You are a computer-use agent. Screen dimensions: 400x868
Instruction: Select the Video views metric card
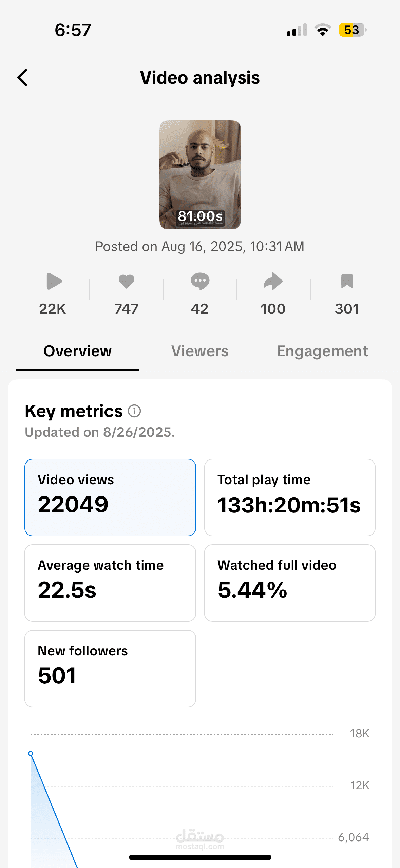tap(110, 498)
